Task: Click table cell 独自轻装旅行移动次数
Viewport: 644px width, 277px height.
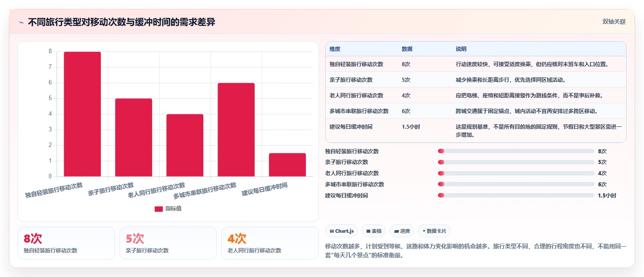Action: [356, 64]
